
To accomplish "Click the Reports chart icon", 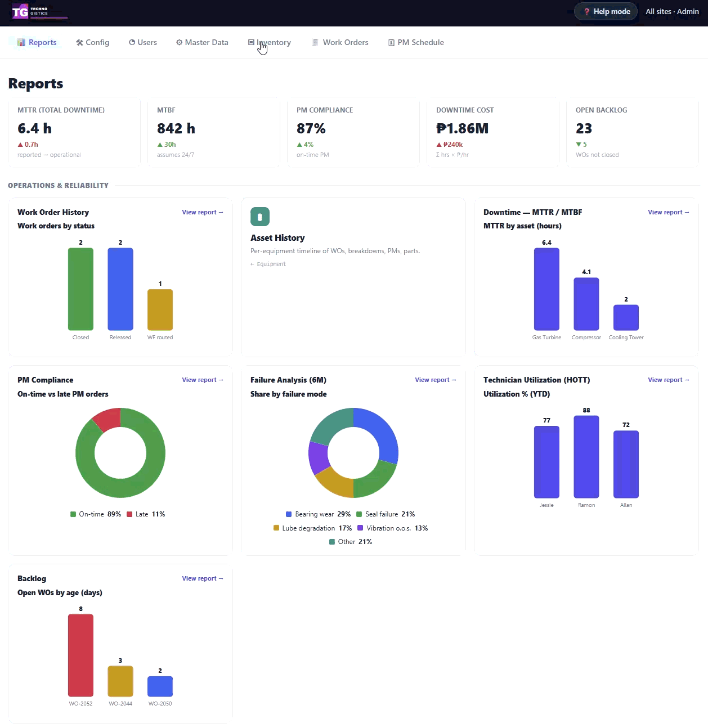I will (21, 42).
